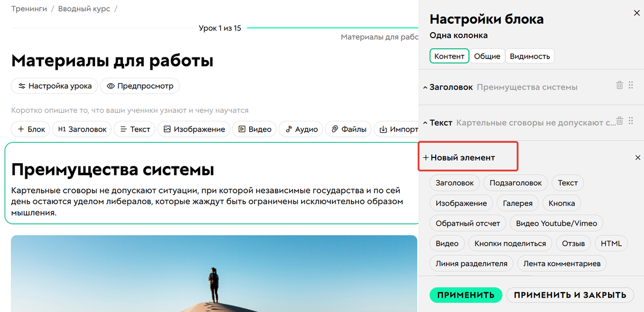Add Изображение element chip in panel
The height and width of the screenshot is (312, 644).
461,203
